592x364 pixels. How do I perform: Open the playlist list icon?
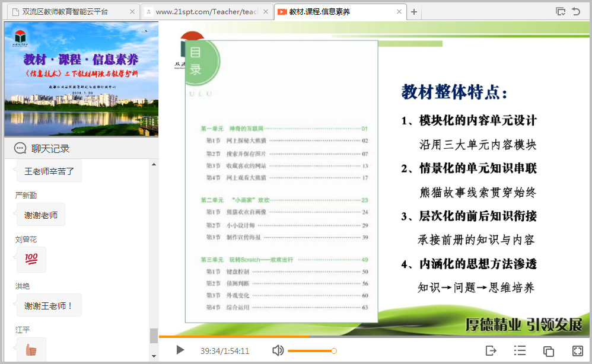(x=520, y=350)
